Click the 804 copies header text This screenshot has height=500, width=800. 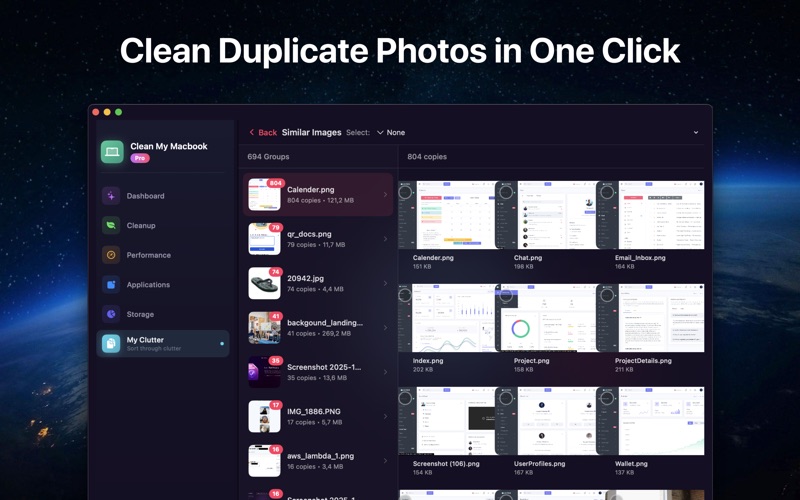pos(427,157)
